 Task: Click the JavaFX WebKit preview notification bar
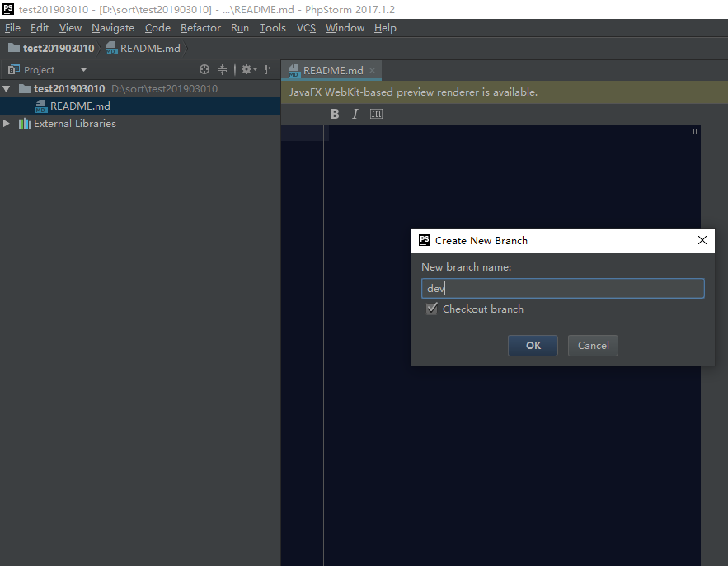tap(505, 92)
